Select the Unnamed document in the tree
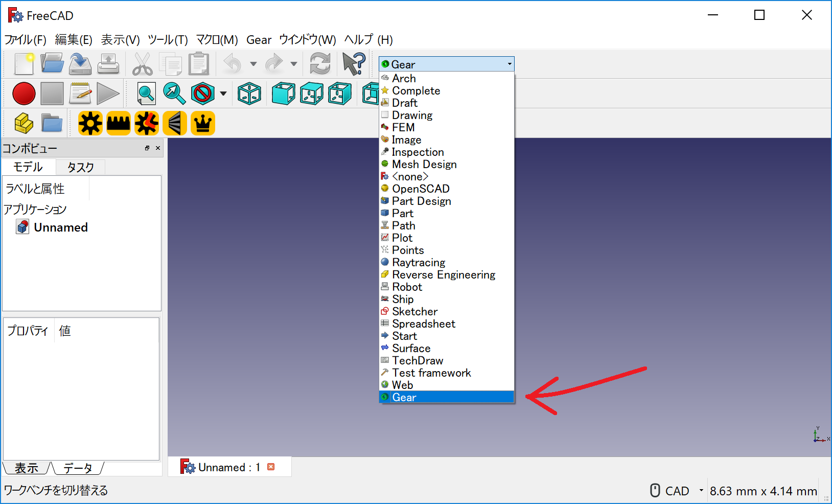 (53, 227)
